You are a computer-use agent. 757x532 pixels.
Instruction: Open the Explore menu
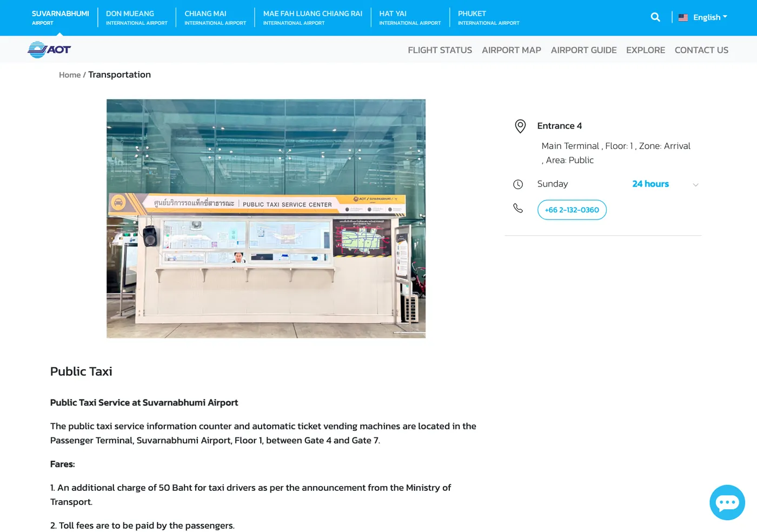pos(646,50)
